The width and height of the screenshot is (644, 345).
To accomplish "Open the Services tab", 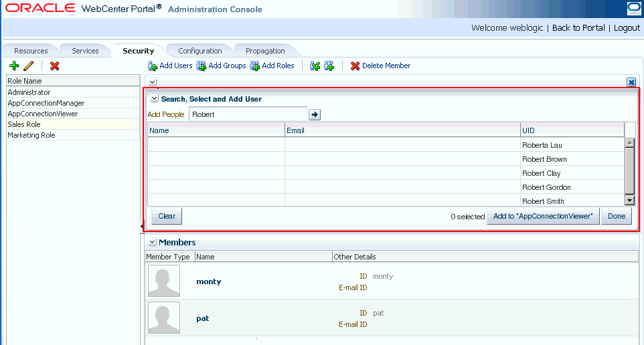I will 85,51.
